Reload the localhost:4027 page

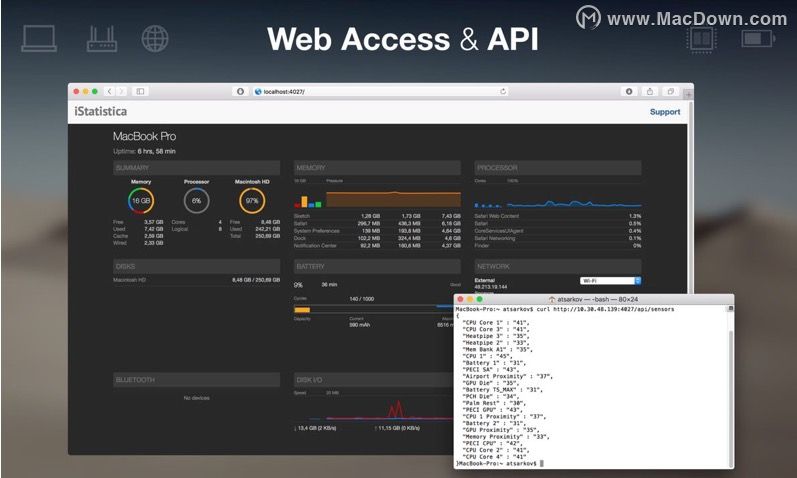[x=503, y=92]
